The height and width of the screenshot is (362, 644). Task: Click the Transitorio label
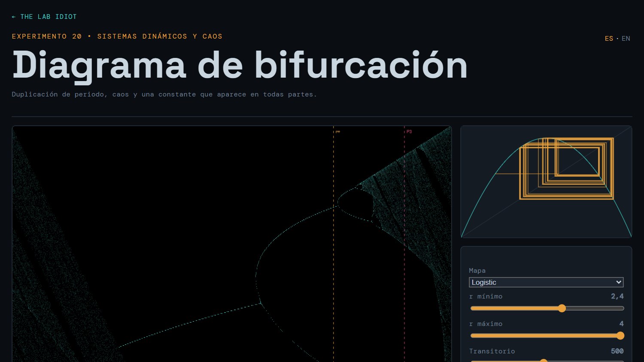(x=492, y=351)
